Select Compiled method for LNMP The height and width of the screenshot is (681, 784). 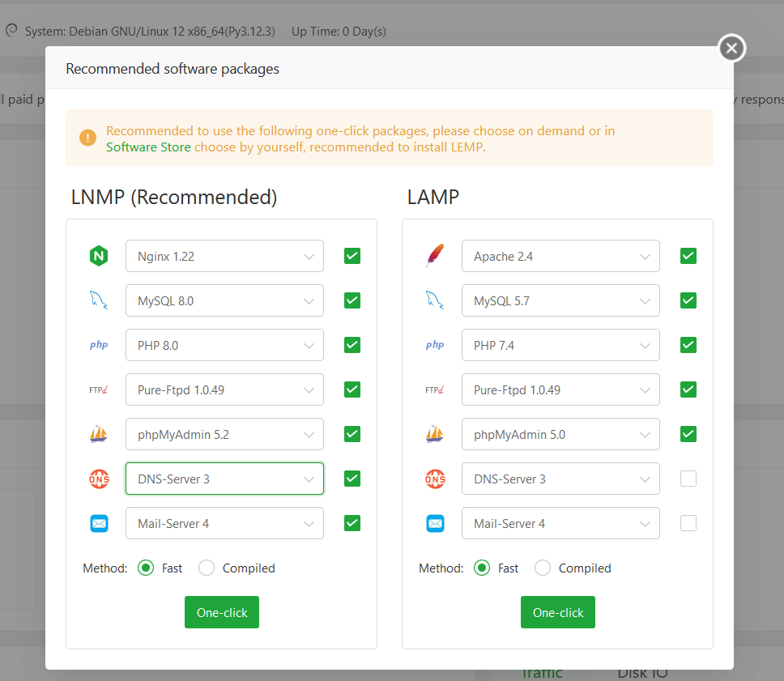click(207, 568)
